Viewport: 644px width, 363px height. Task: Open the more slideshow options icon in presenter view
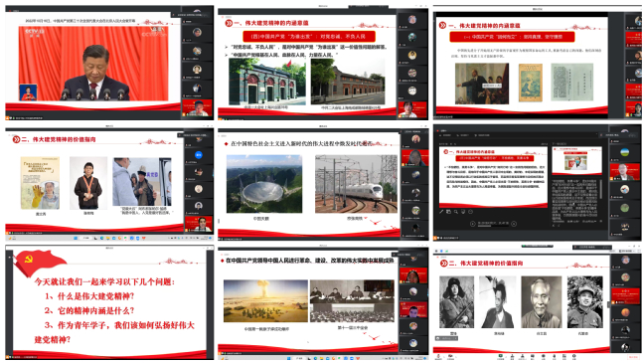(x=471, y=212)
